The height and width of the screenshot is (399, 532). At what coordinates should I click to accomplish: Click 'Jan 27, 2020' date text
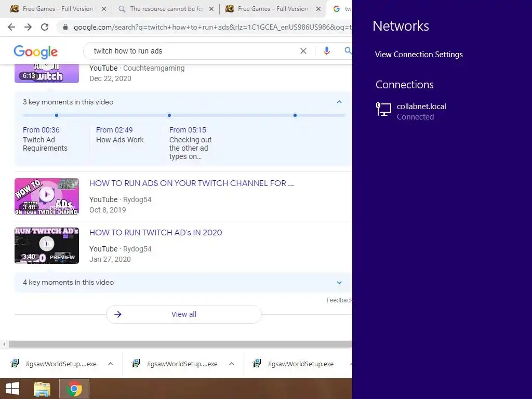point(110,259)
